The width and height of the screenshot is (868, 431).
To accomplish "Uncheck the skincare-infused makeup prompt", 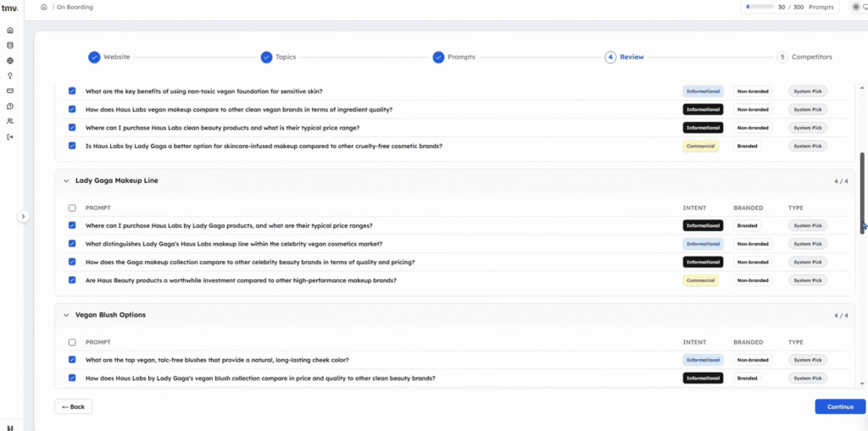I will coord(72,146).
